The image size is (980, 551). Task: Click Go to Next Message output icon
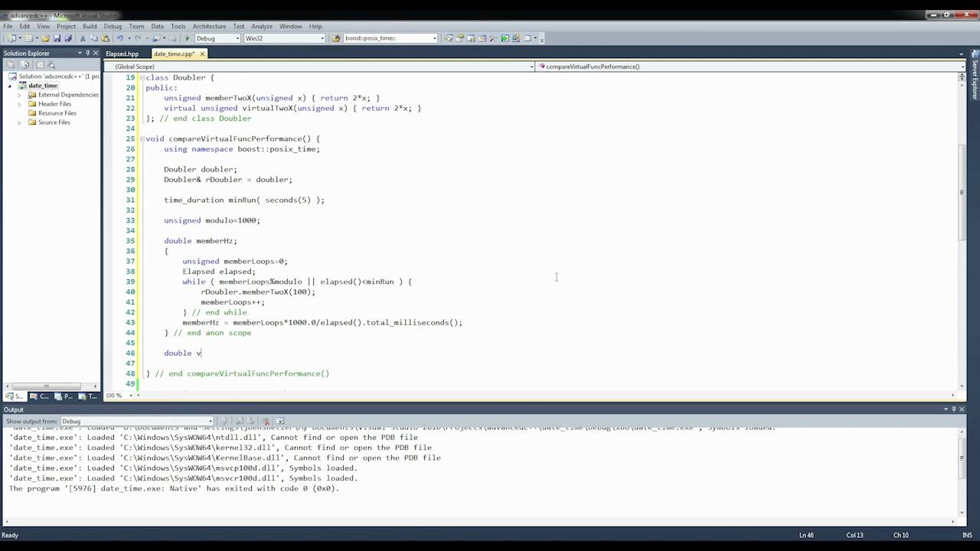pos(250,421)
